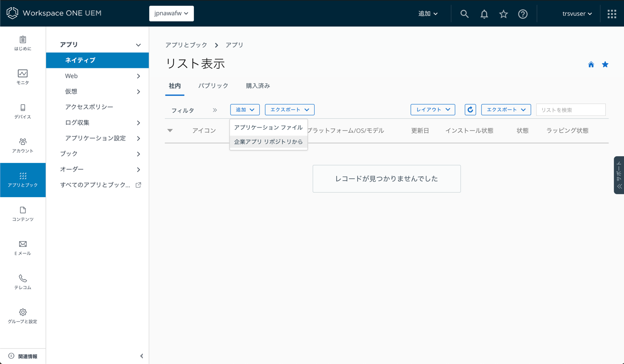Open the left エクスポート dropdown

click(290, 110)
